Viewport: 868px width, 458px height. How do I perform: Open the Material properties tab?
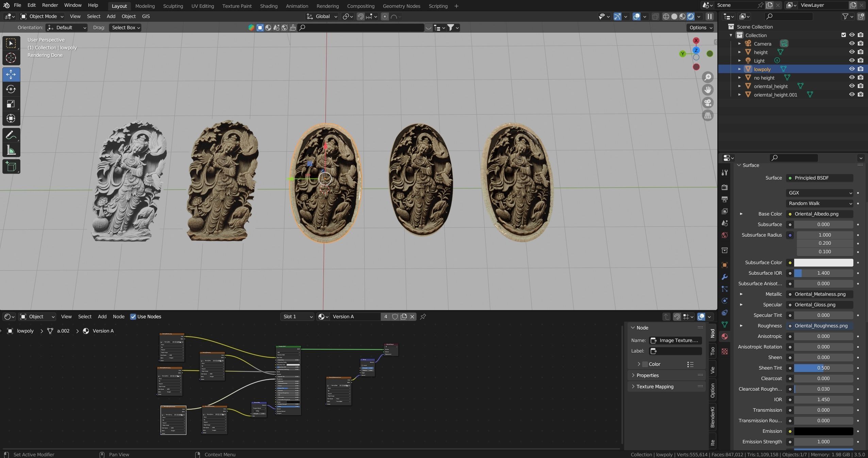click(x=724, y=336)
